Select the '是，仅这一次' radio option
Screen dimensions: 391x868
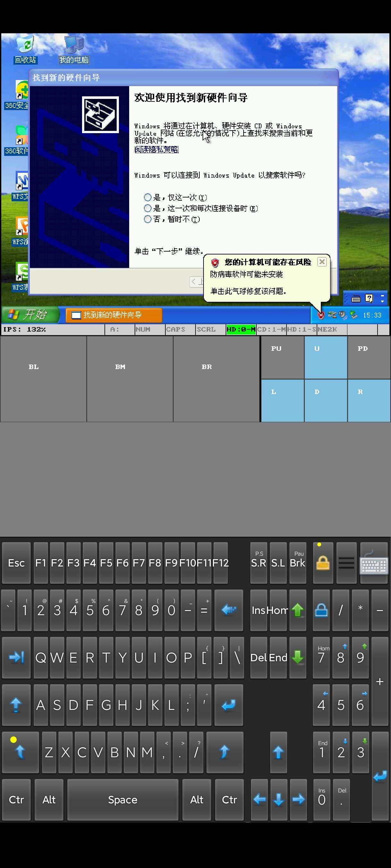[147, 197]
